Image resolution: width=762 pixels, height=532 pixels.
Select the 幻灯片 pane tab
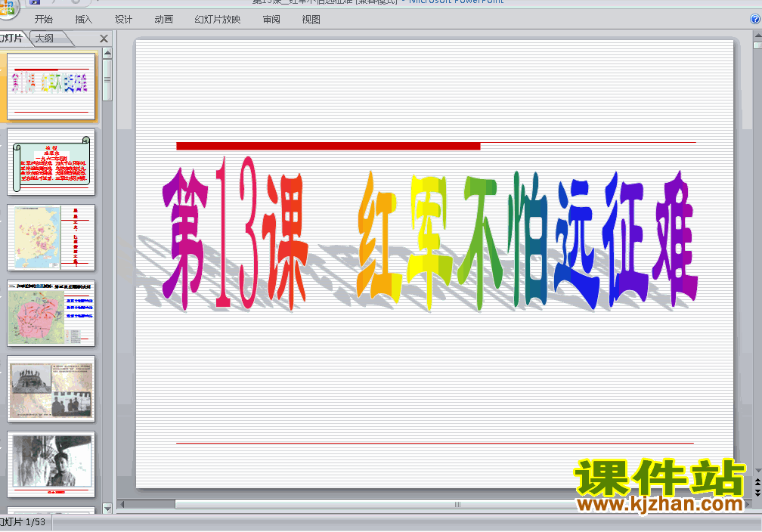[x=11, y=39]
